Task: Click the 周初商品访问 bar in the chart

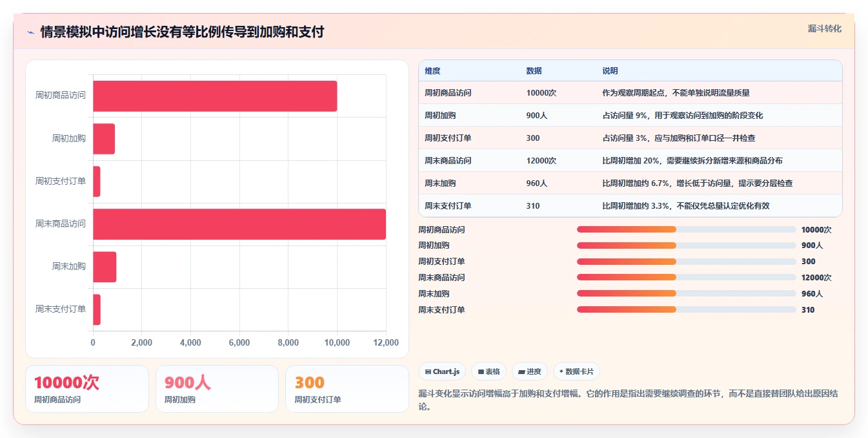Action: [215, 96]
